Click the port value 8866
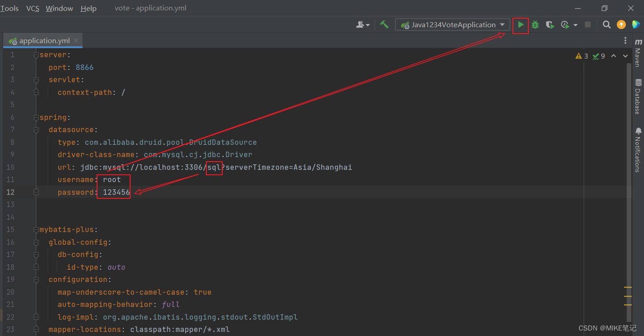The image size is (644, 336). [x=85, y=67]
